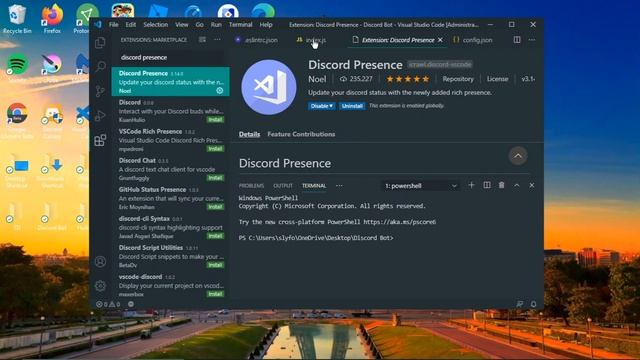Split the terminal
This screenshot has width=640, height=360.
pyautogui.click(x=487, y=185)
